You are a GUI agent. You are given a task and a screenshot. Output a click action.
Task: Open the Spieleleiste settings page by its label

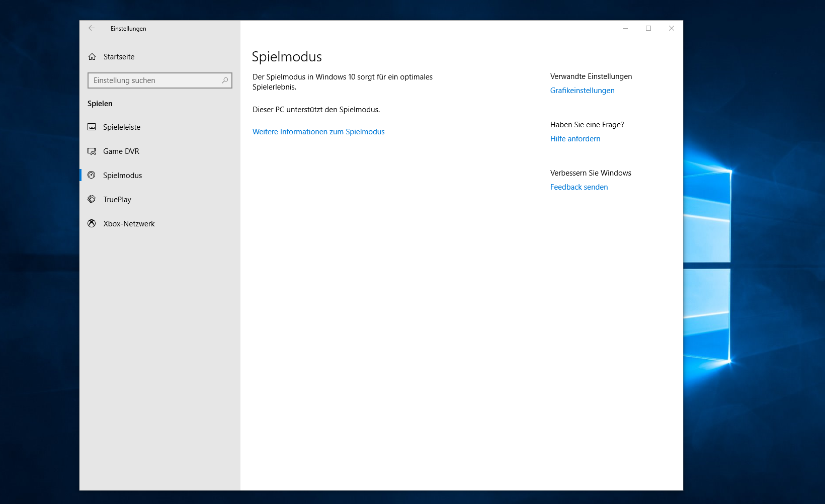tap(122, 127)
